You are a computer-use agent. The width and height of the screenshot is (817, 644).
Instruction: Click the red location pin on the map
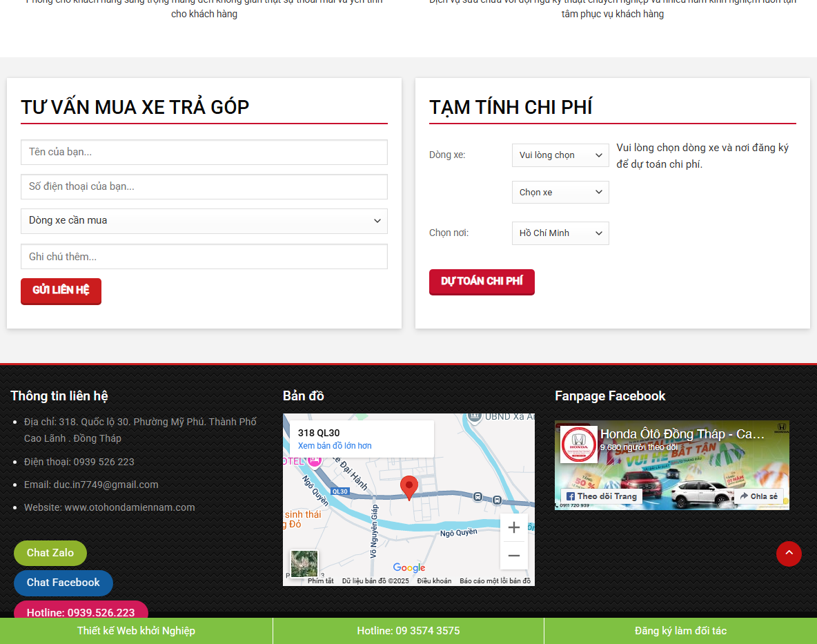[409, 485]
